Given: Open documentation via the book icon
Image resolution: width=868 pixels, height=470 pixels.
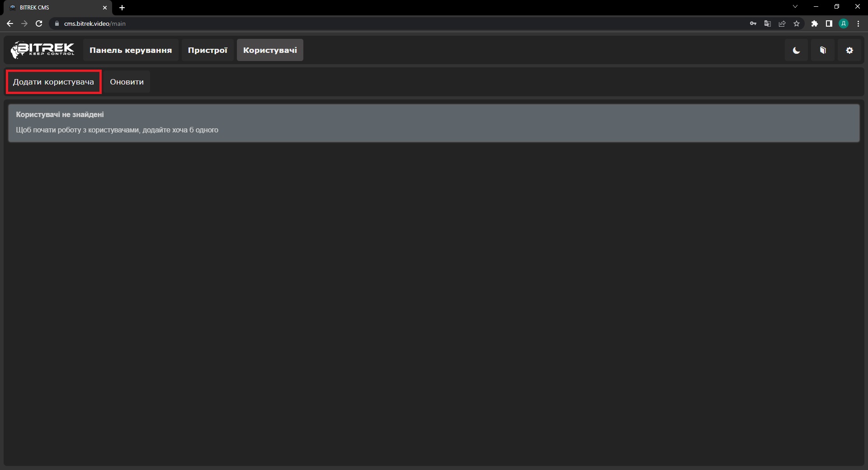Looking at the screenshot, I should (x=823, y=50).
